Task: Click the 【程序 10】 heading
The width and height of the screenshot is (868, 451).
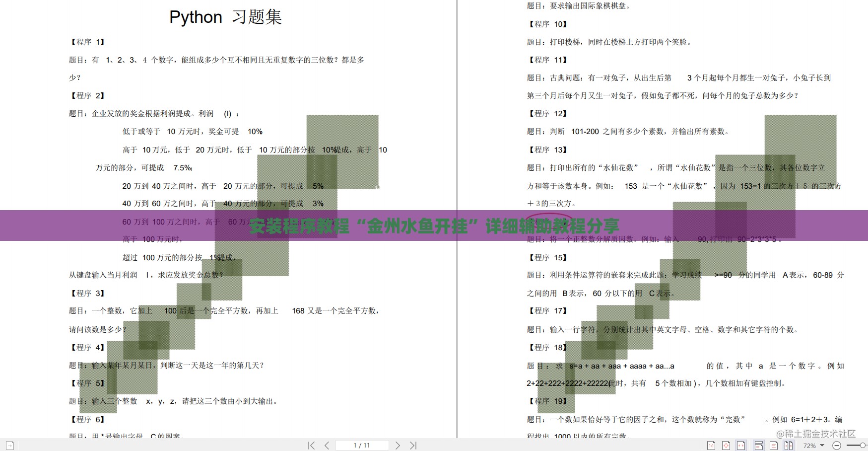Action: 547,24
